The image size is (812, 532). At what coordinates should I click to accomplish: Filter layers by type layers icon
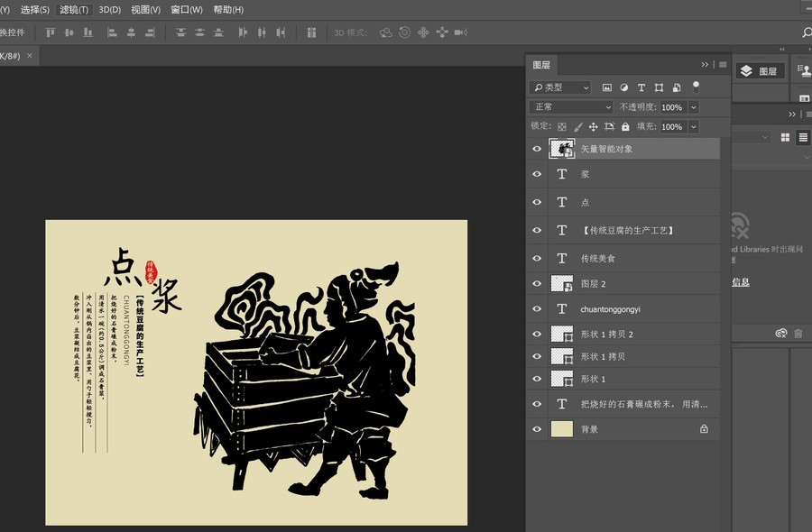[x=641, y=87]
